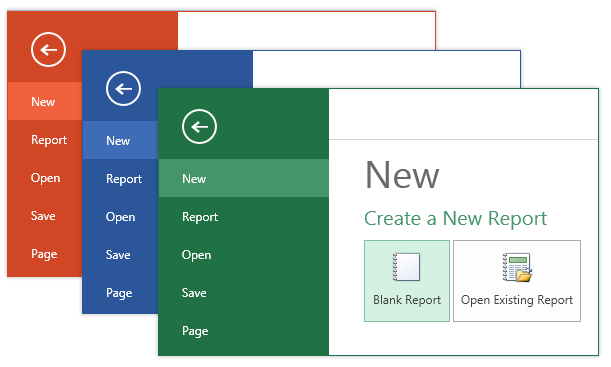Image resolution: width=611 pixels, height=367 pixels.
Task: Select Open in the orange window menu
Action: [x=45, y=178]
